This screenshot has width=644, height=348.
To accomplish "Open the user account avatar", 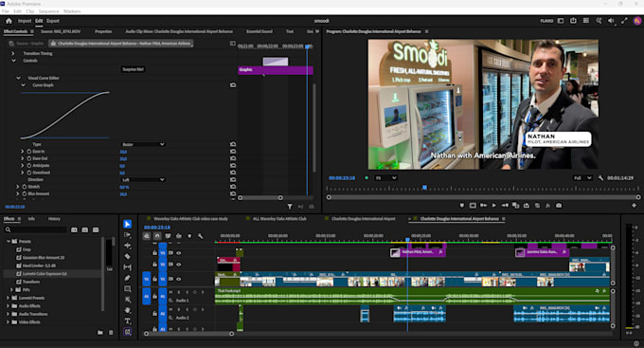I will pyautogui.click(x=637, y=21).
